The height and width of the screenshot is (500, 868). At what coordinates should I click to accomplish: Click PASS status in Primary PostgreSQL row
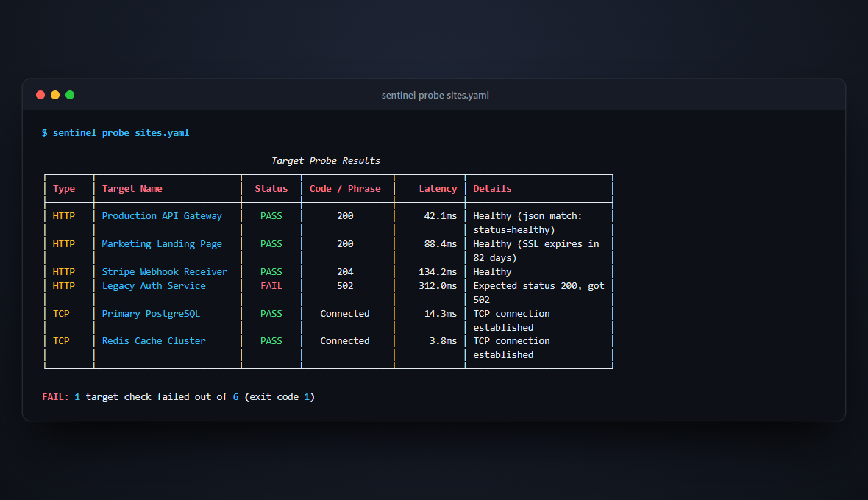click(271, 314)
